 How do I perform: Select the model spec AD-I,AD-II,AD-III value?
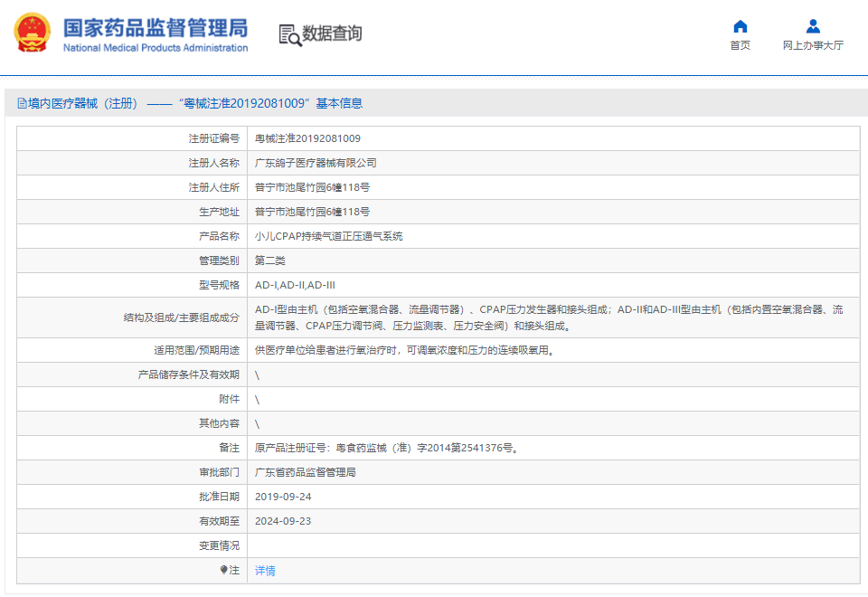pos(295,285)
